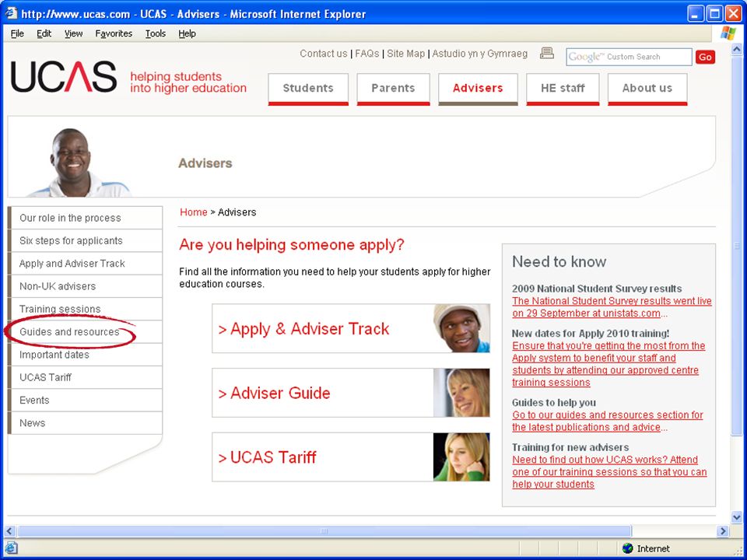Open the FAQs link
Image resolution: width=747 pixels, height=560 pixels.
pyautogui.click(x=366, y=54)
